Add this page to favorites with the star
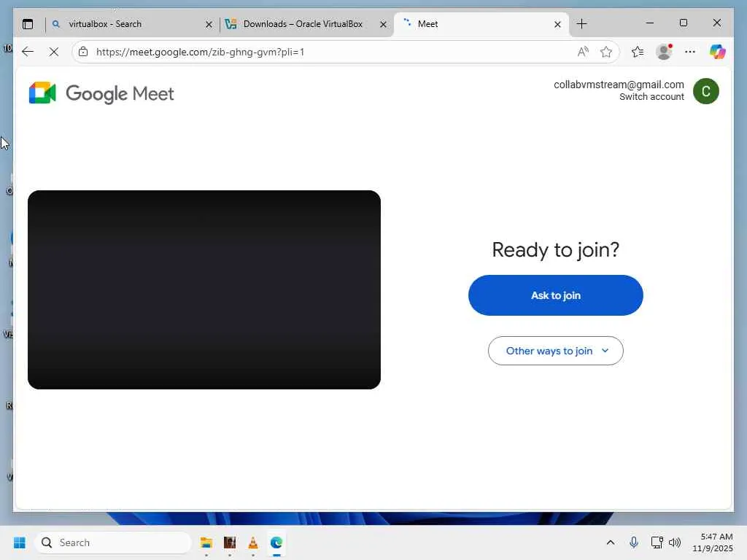The image size is (747, 560). 606,52
